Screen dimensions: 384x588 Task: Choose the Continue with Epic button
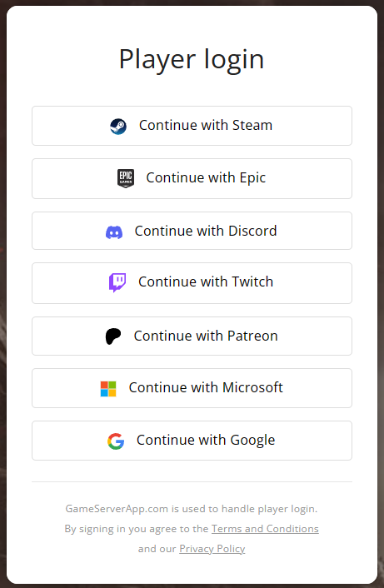click(x=192, y=178)
